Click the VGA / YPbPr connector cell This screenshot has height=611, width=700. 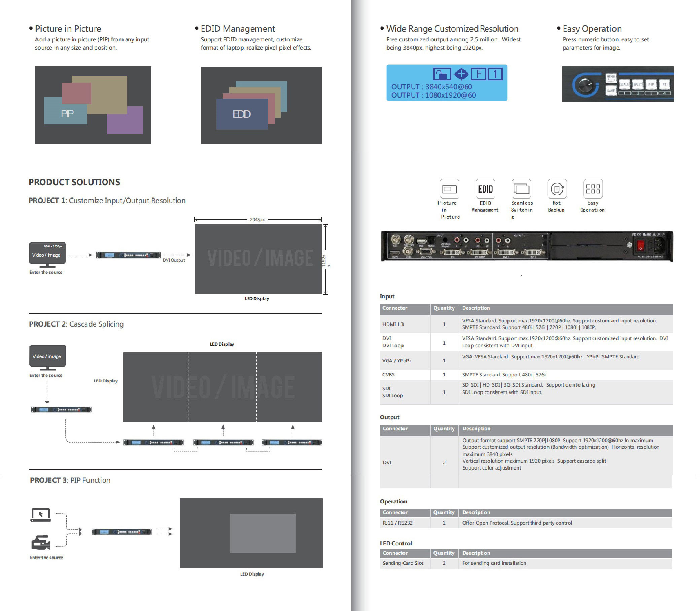tap(405, 360)
